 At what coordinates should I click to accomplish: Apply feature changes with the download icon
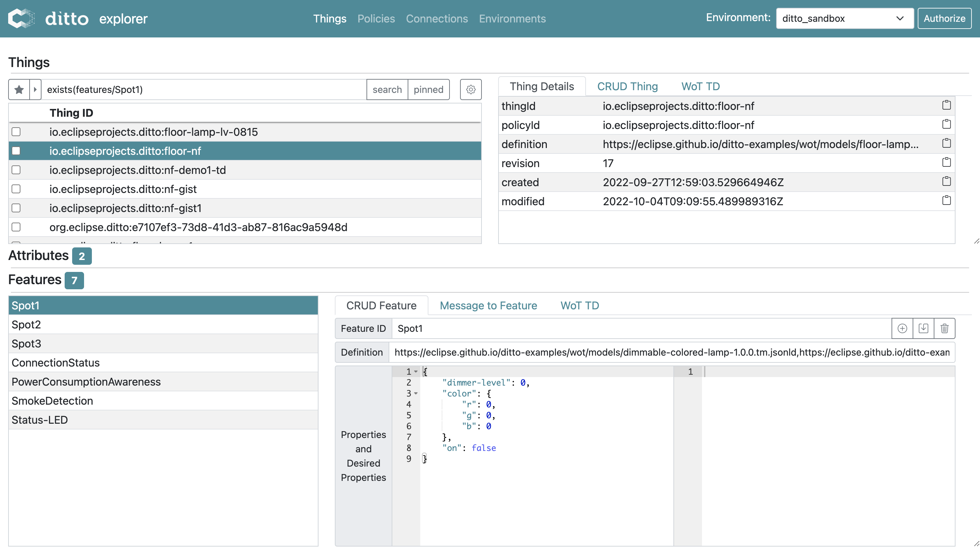point(923,328)
